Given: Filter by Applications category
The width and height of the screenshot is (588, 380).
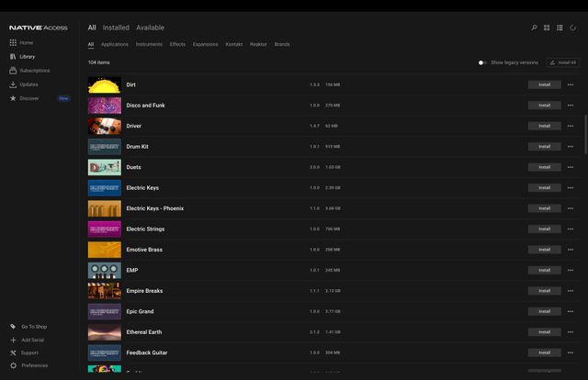Looking at the screenshot, I should coord(114,44).
